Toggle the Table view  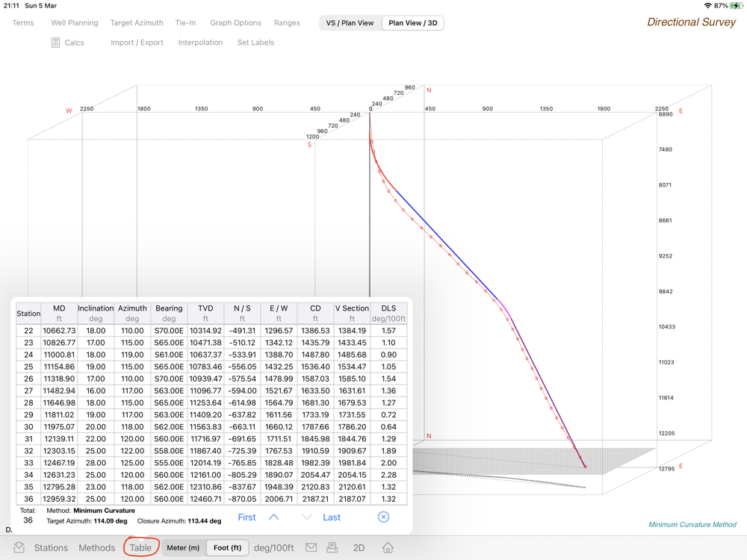[x=140, y=547]
